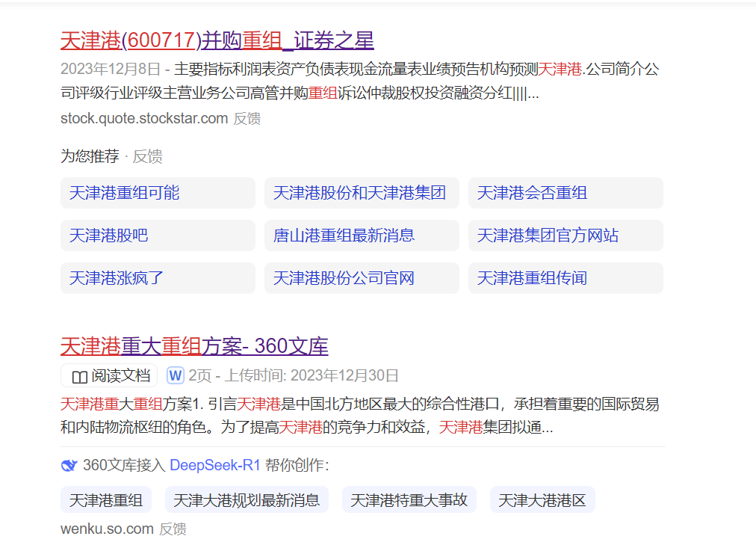Image resolution: width=756 pixels, height=557 pixels.
Task: Click the book icon in 阅读文档
Action: pyautogui.click(x=79, y=377)
